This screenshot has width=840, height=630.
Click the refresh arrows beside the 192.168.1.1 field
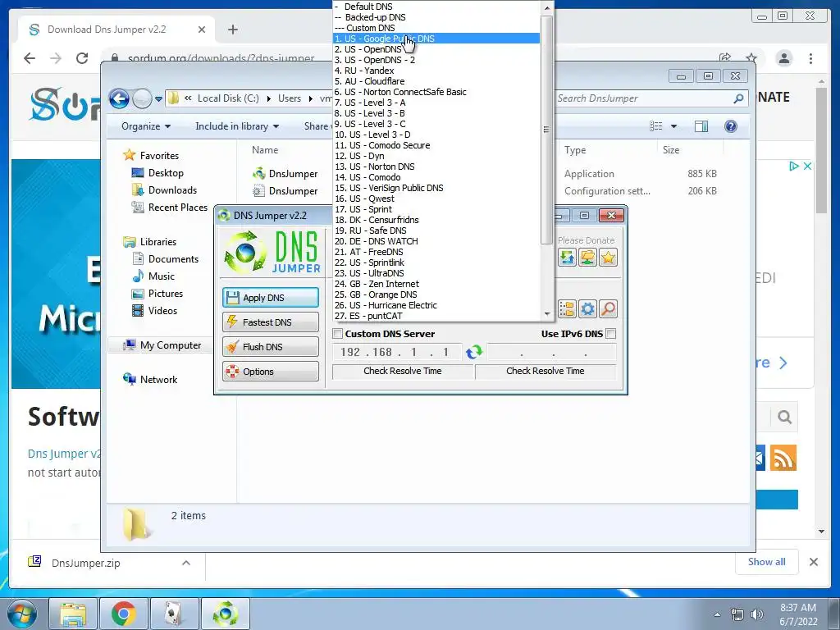tap(473, 352)
